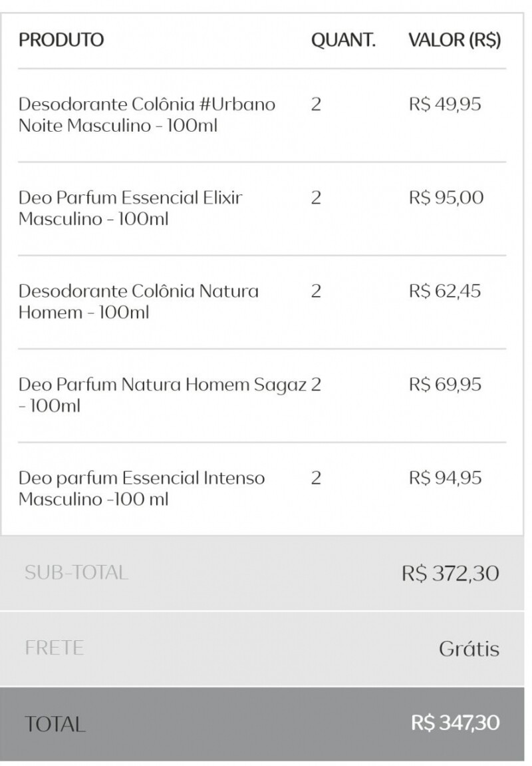This screenshot has height=766, width=532.
Task: Click the TOTAL amount R$ 347,30
Action: point(456,723)
